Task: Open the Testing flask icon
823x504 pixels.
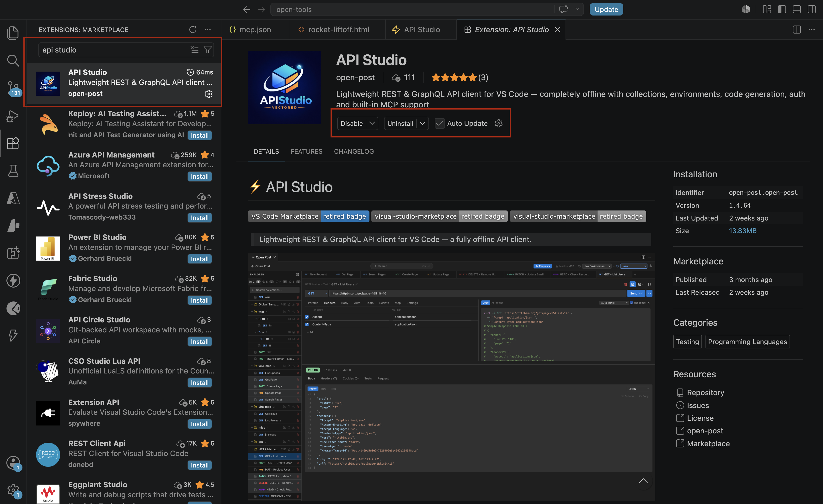Action: (x=13, y=171)
